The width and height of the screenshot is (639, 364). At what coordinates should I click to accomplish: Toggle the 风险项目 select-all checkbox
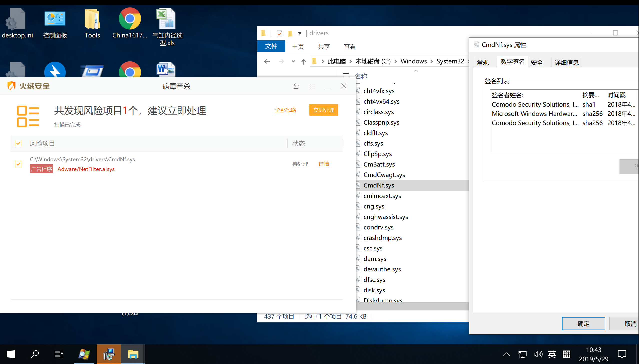coord(18,143)
